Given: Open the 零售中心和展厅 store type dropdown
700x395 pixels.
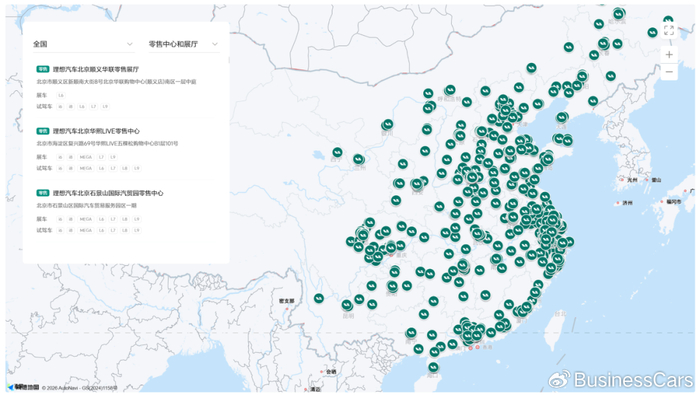Looking at the screenshot, I should point(183,44).
